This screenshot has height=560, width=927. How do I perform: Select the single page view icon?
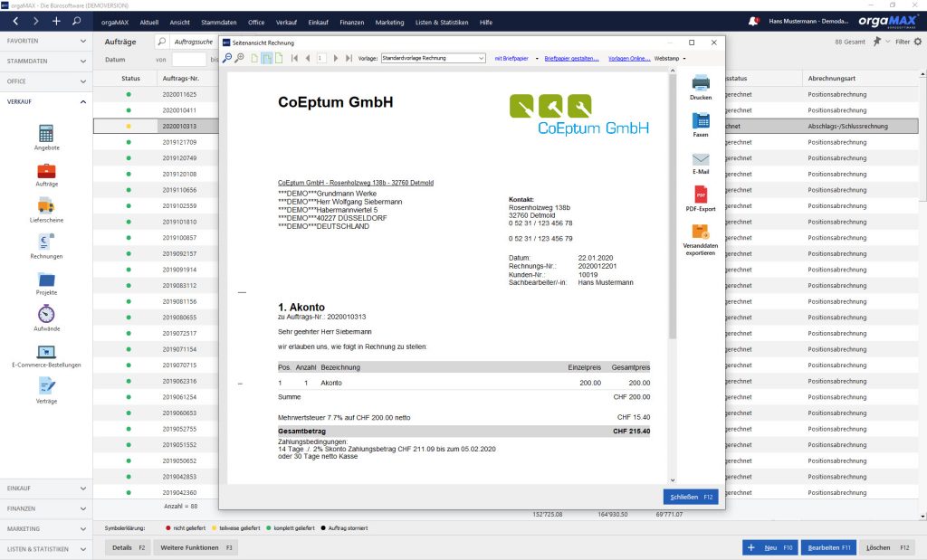(x=254, y=58)
